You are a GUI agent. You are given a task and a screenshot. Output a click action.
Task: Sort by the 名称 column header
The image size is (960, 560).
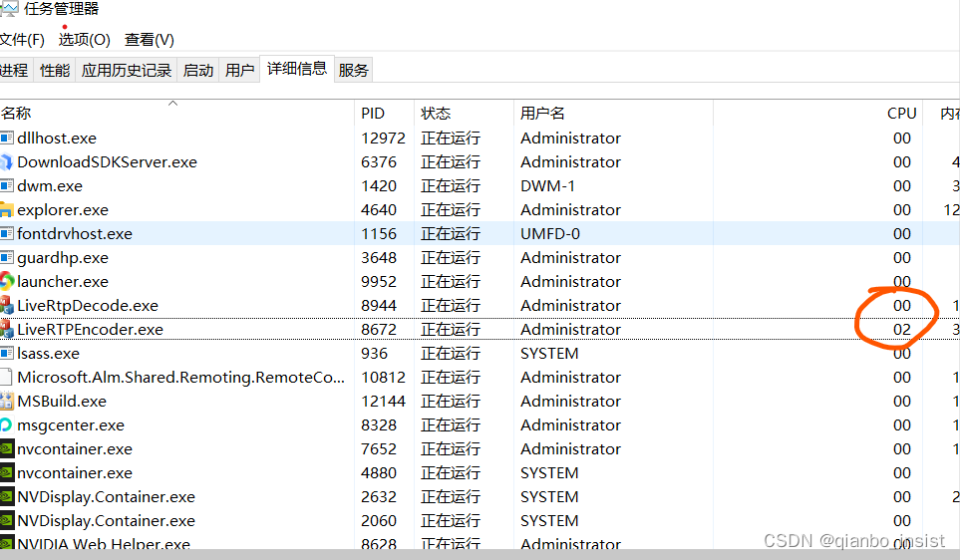tap(176, 114)
